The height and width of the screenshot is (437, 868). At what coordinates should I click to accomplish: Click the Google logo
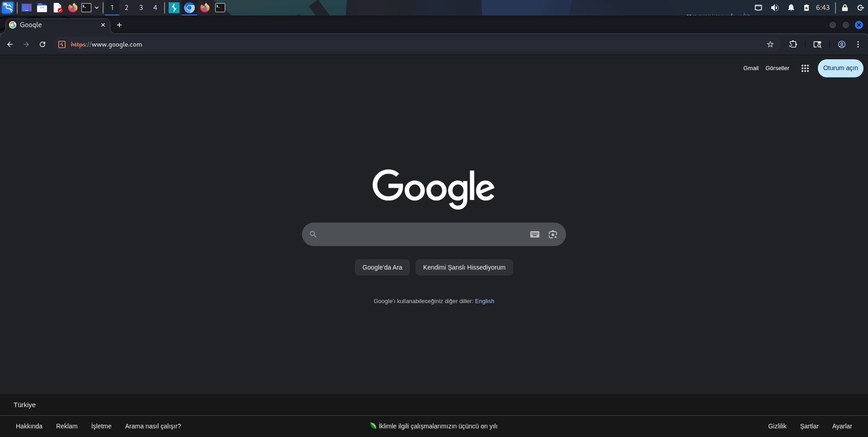click(434, 189)
